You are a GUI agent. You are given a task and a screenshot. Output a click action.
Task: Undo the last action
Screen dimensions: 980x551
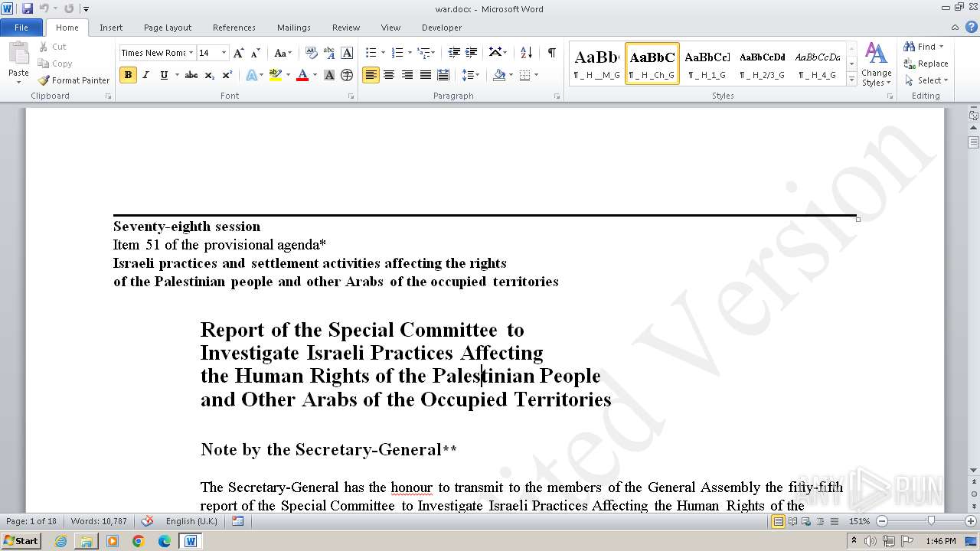44,8
